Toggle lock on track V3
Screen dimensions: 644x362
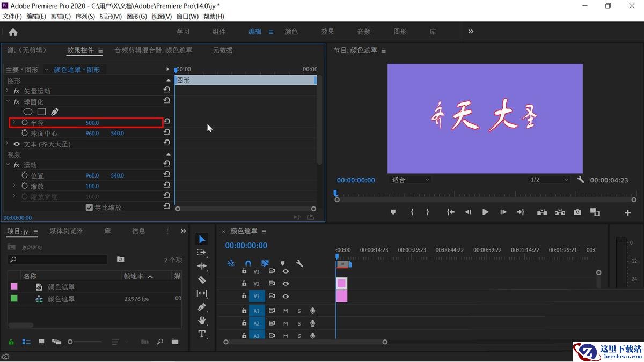[244, 271]
